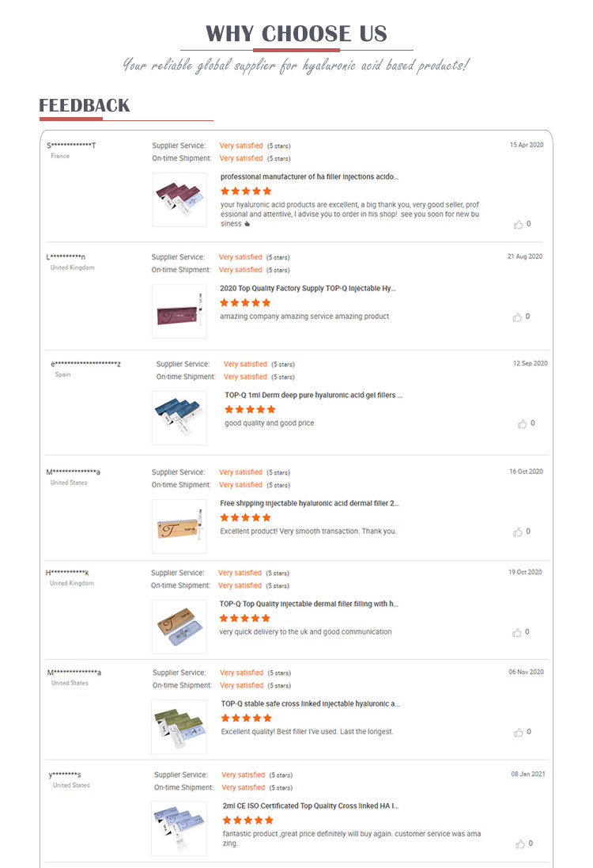The image size is (593, 868).
Task: Click the FEEDBACK section heading
Action: 84,105
